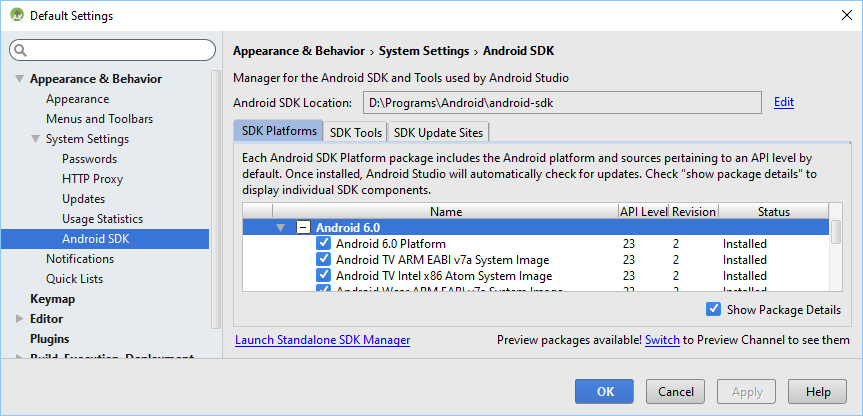Switch to the SDK Tools tab
This screenshot has width=863, height=416.
(x=356, y=133)
